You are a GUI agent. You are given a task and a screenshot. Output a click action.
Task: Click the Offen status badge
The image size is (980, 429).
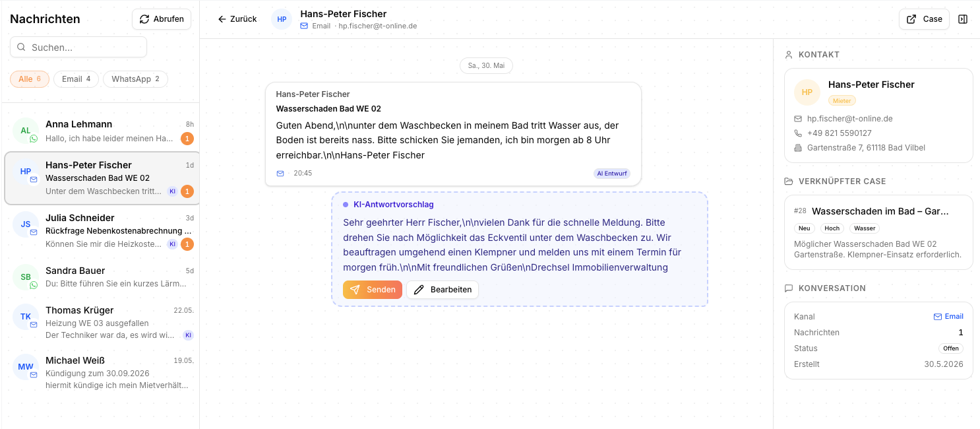[951, 348]
